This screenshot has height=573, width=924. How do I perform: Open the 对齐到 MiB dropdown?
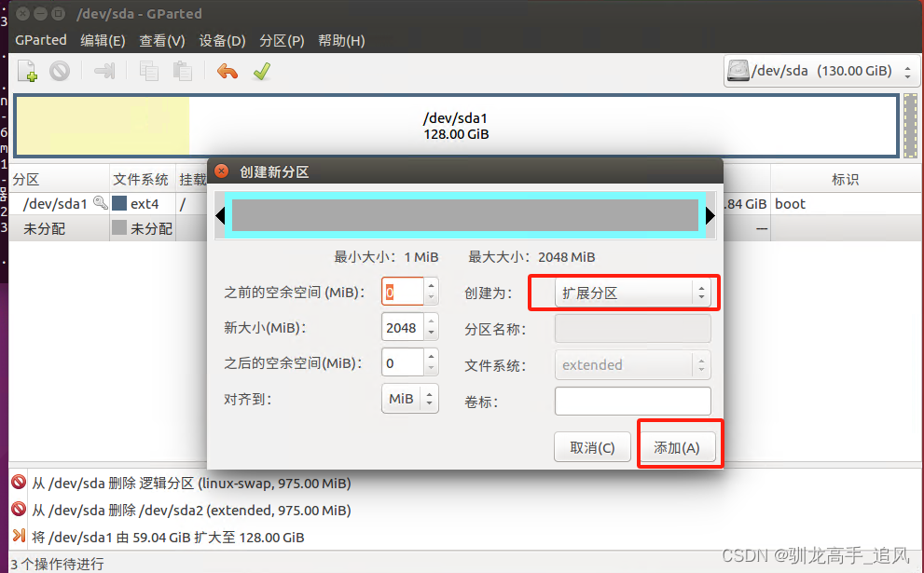pyautogui.click(x=409, y=399)
